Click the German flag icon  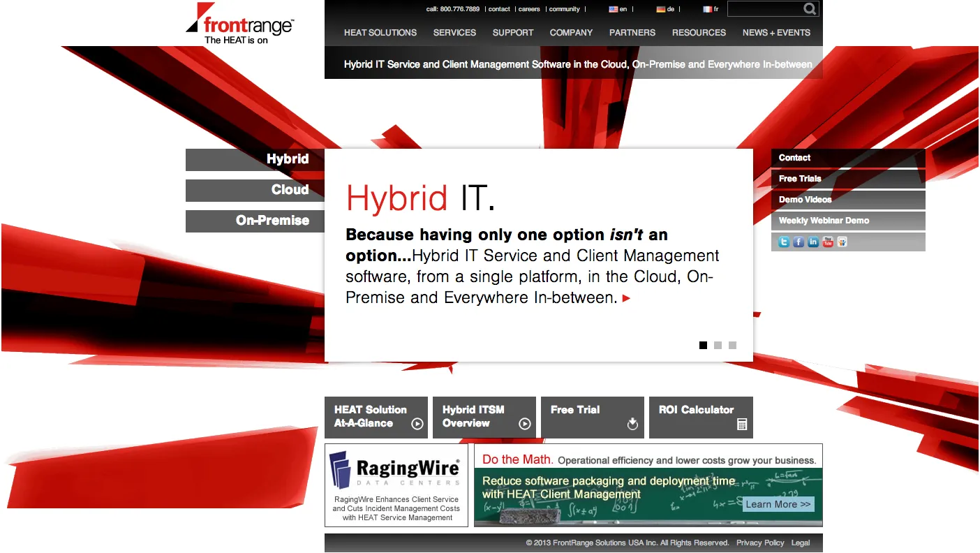(x=661, y=9)
